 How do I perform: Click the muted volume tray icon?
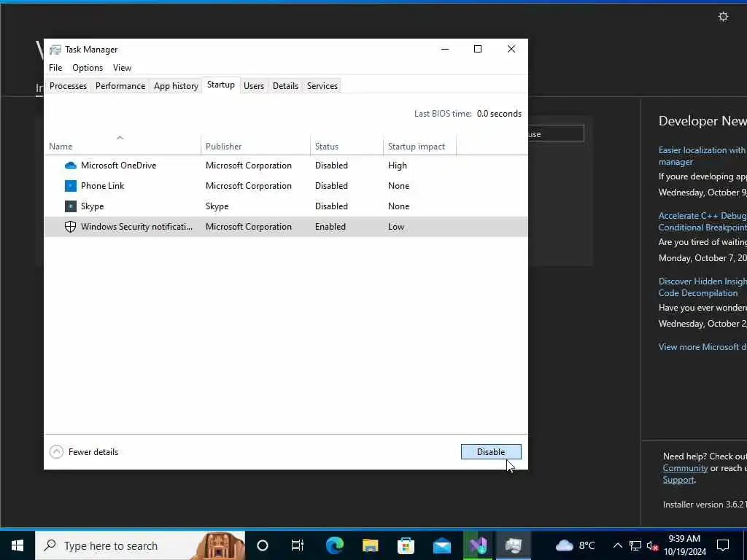coord(653,545)
